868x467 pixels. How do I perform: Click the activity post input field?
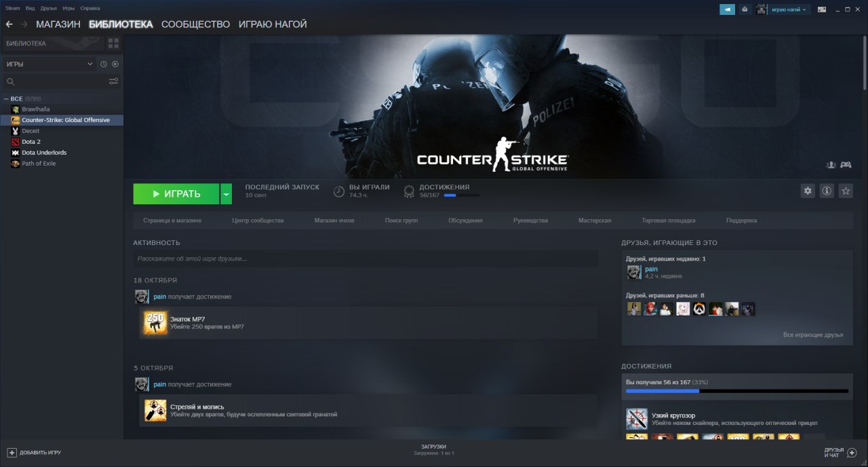[366, 259]
